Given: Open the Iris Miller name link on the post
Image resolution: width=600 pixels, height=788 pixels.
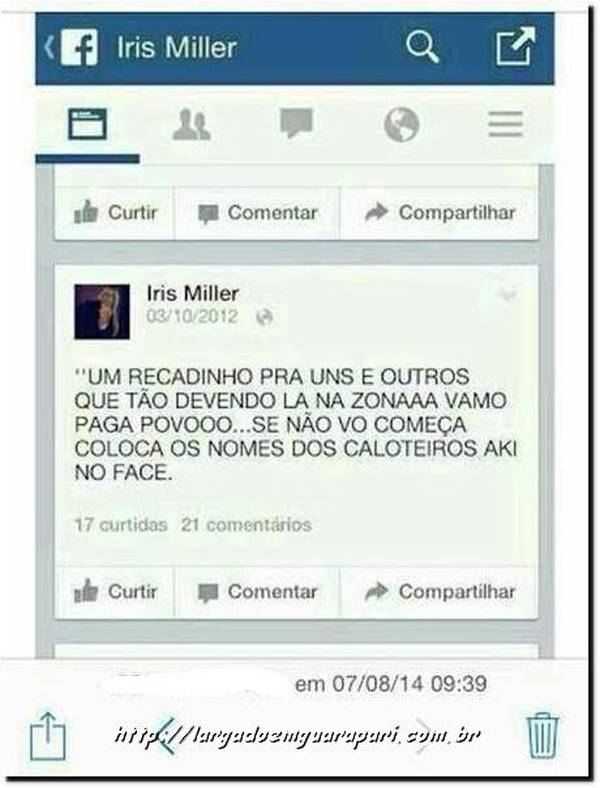Looking at the screenshot, I should pyautogui.click(x=192, y=293).
